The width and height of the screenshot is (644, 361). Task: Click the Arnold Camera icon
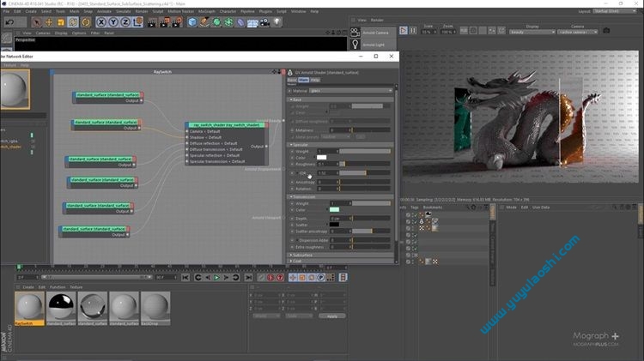point(355,32)
